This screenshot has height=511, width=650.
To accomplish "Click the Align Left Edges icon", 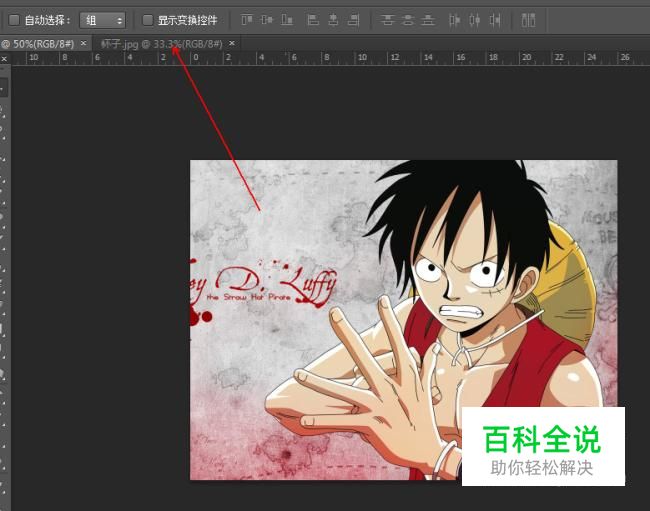I will coord(313,19).
